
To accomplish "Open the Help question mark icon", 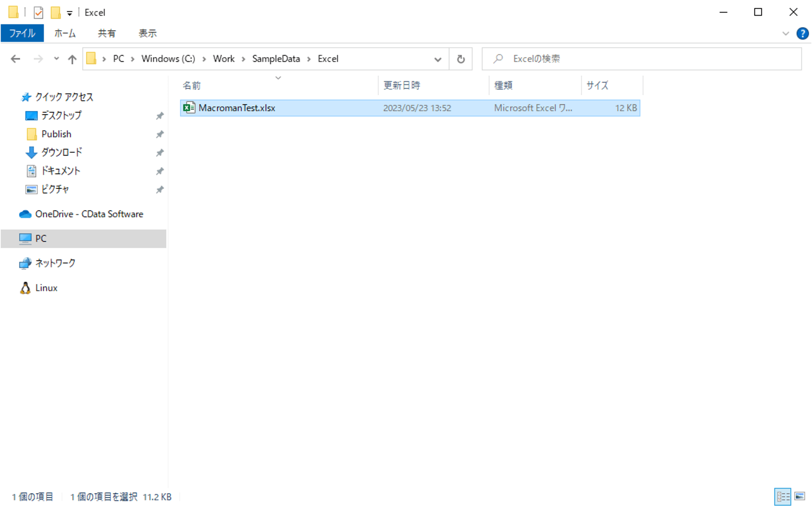I will 802,33.
